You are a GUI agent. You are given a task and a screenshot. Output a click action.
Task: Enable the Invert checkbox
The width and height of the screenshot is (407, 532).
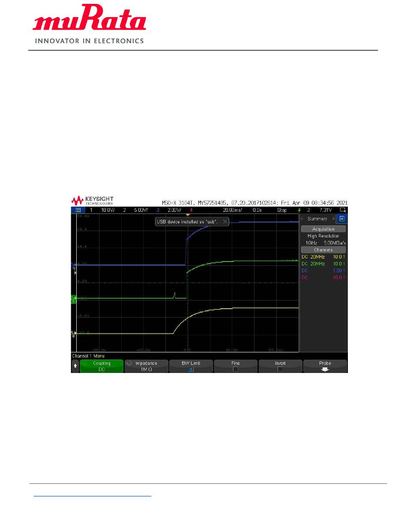point(280,369)
